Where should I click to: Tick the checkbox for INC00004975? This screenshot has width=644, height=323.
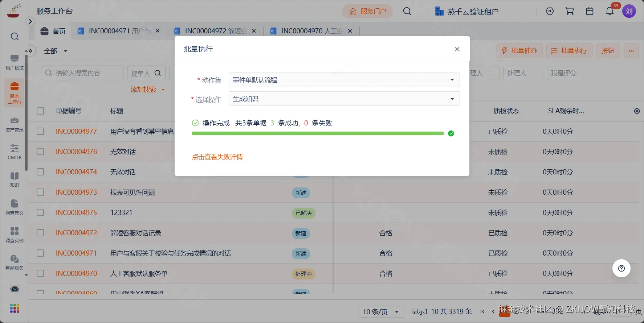(40, 212)
